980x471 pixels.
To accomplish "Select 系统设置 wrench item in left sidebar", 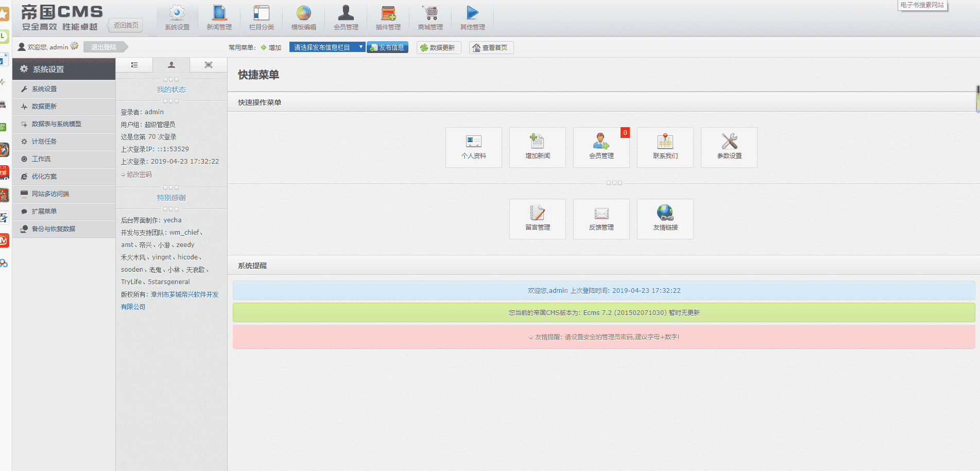I will [64, 89].
